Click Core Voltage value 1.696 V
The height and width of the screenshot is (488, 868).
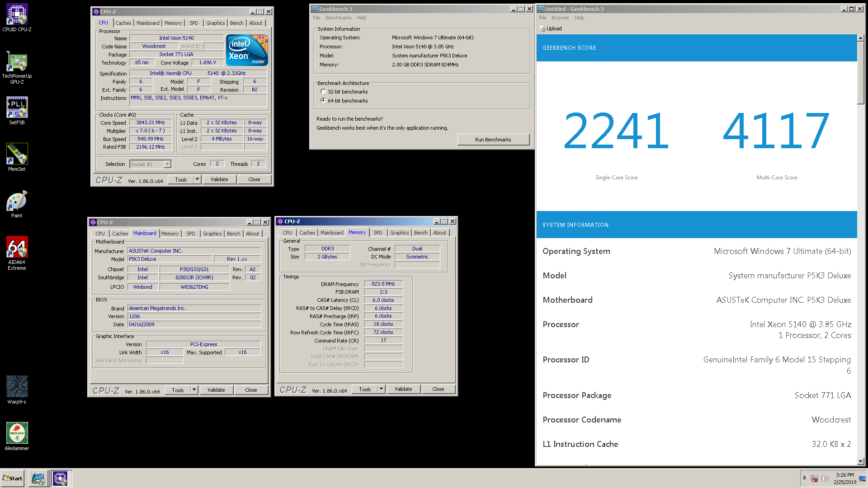(x=208, y=62)
